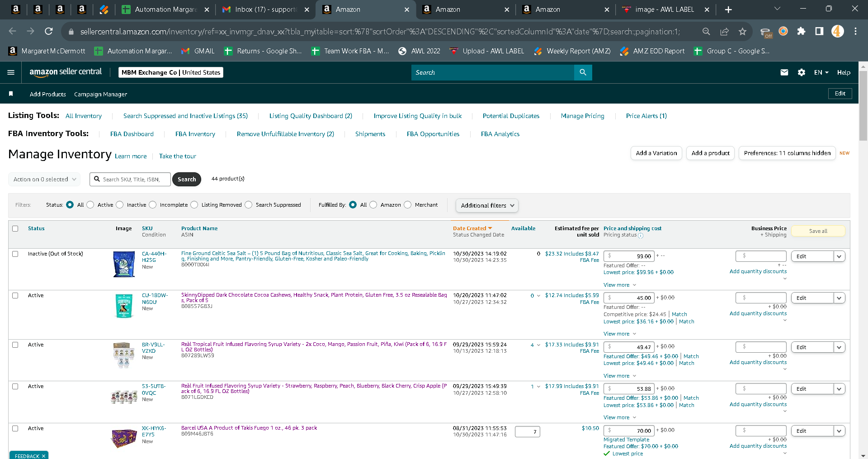Sort by the Date Created column

472,228
